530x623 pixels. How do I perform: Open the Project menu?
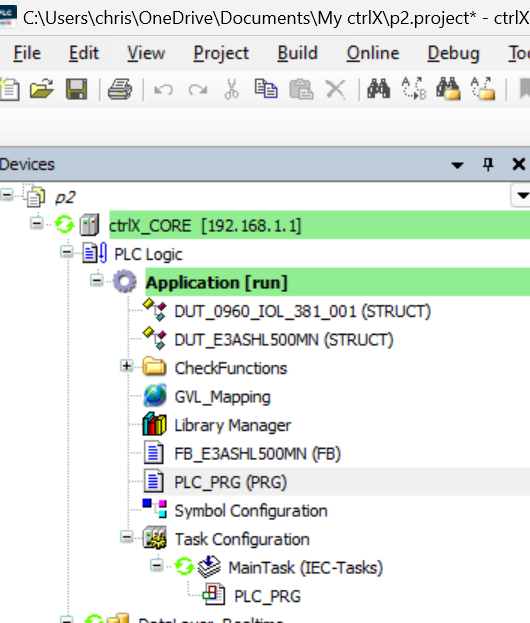[x=221, y=53]
